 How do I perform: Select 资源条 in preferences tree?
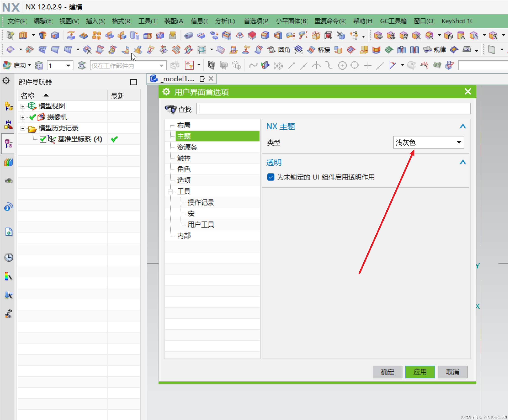[x=187, y=147]
